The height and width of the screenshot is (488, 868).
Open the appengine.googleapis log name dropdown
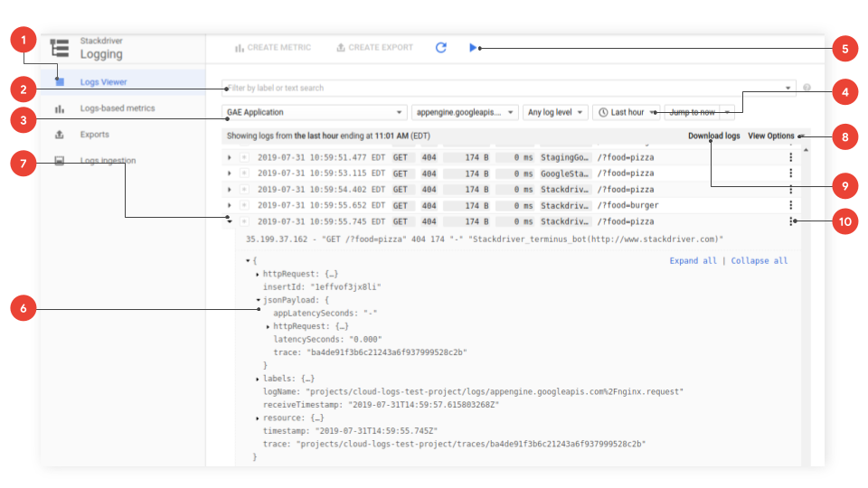(465, 112)
